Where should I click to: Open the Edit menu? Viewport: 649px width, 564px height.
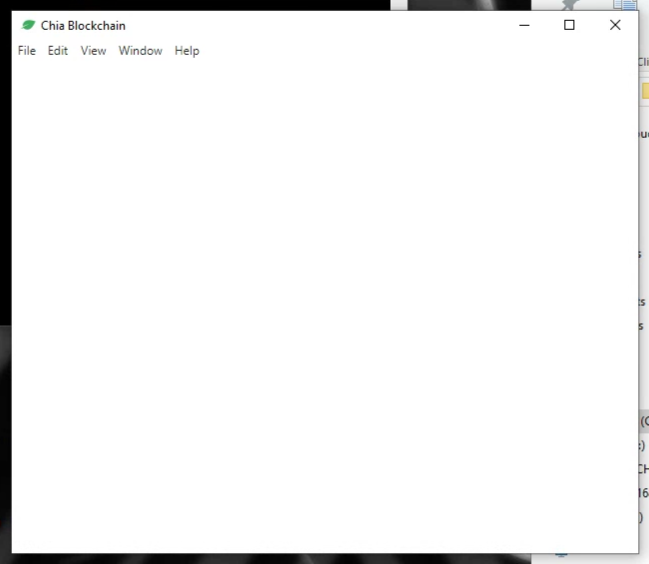coord(58,50)
